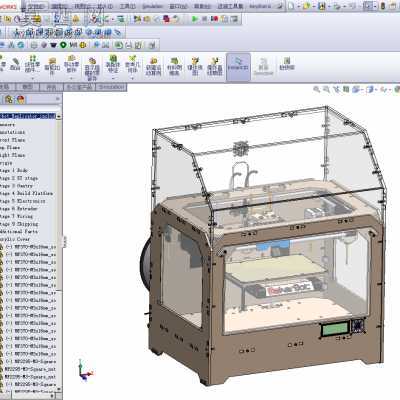Select the top assembly node in tree
This screenshot has height=400, width=400.
click(28, 116)
